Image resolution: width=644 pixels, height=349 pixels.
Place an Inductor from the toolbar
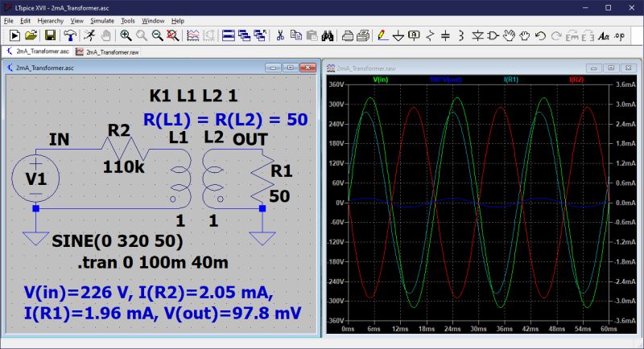tap(460, 35)
